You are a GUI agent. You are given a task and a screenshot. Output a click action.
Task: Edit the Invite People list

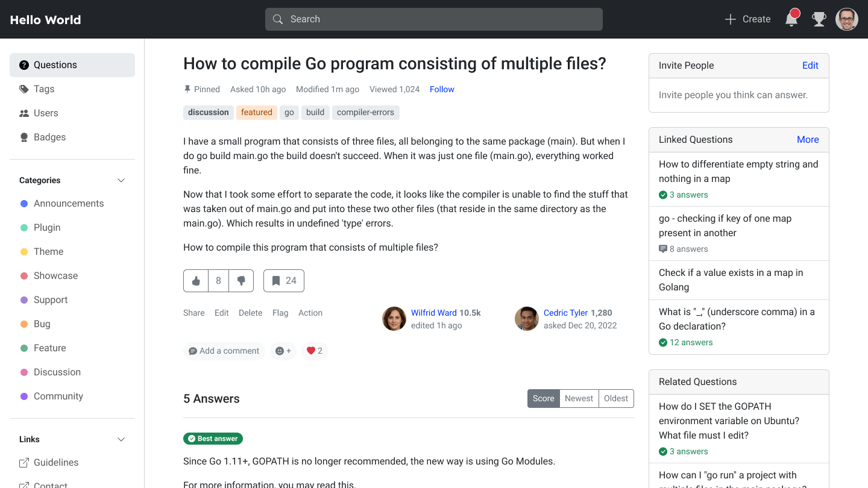810,65
